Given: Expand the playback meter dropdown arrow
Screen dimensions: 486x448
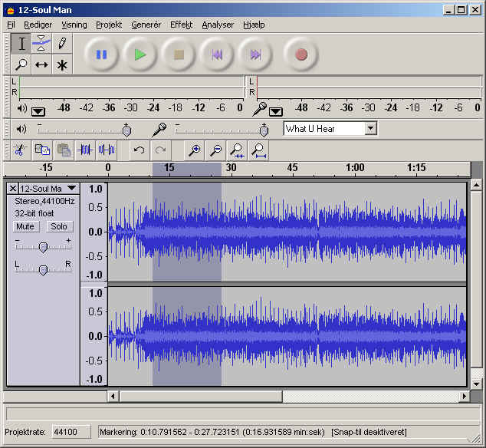Looking at the screenshot, I should click(38, 110).
